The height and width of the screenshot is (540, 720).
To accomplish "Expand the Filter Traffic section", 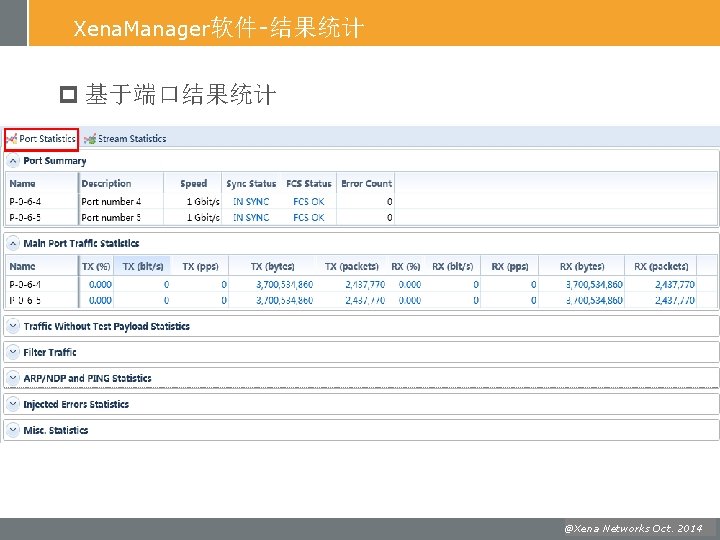I will (13, 352).
